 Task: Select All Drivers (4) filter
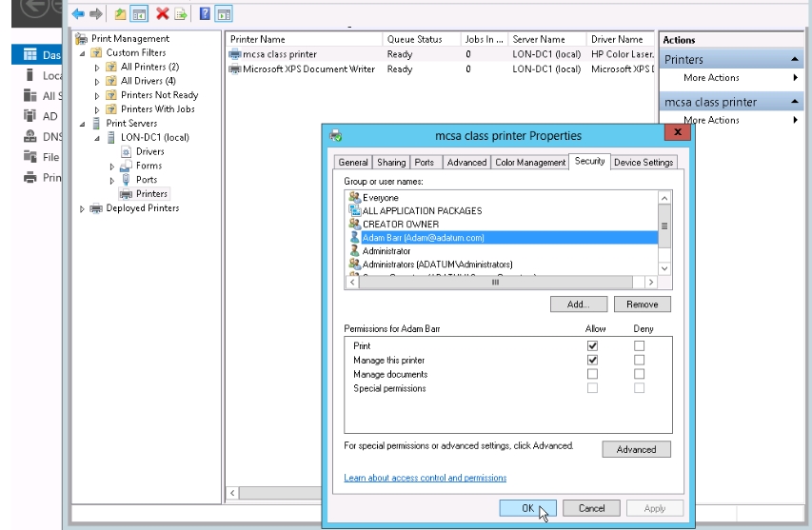[149, 81]
